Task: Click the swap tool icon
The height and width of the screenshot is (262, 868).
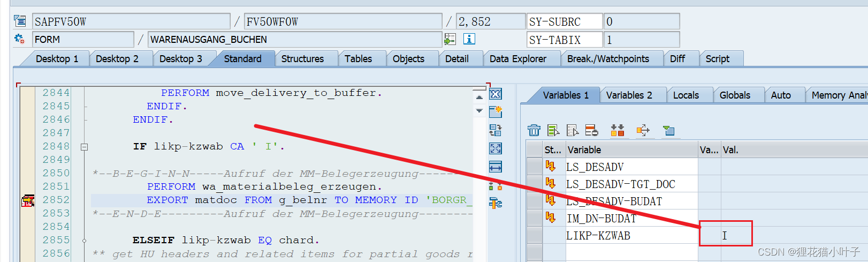Action: [496, 130]
